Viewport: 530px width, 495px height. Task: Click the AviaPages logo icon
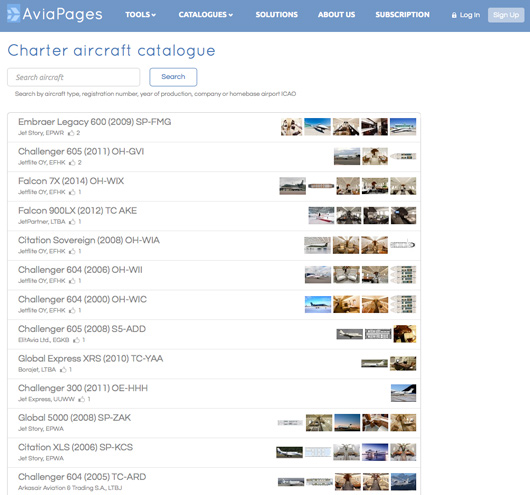[x=14, y=14]
